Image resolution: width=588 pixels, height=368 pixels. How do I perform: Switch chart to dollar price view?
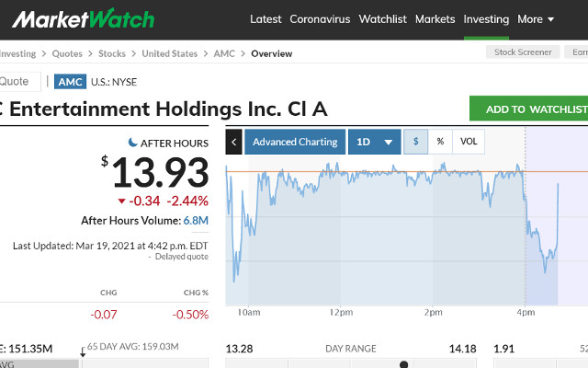(416, 142)
